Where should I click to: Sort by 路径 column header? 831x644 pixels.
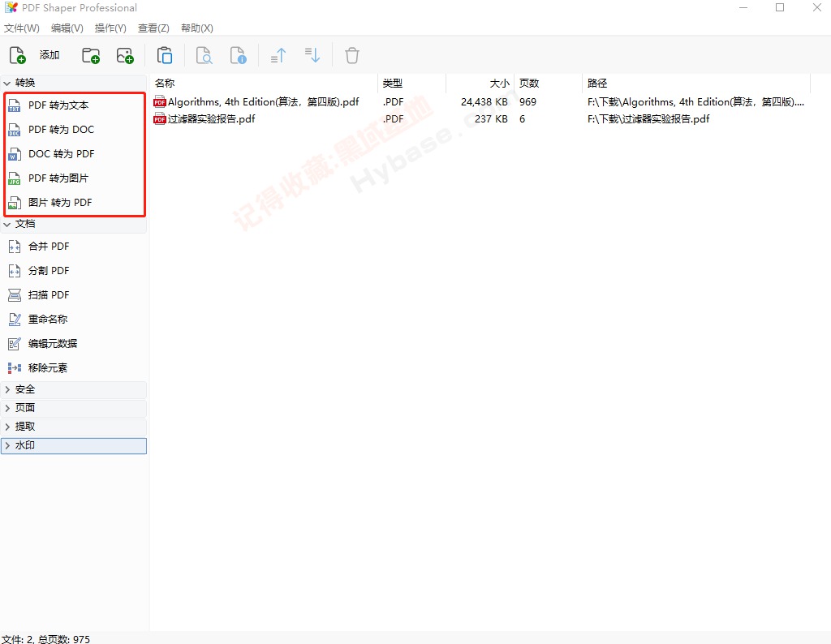[x=696, y=84]
